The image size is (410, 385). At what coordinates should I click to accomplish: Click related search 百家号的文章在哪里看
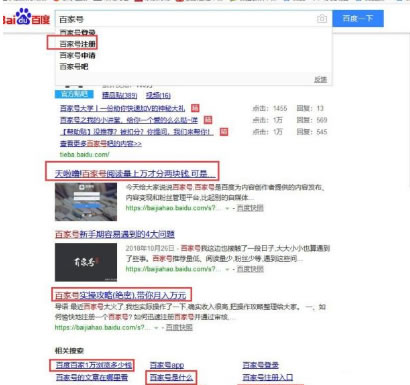click(92, 377)
